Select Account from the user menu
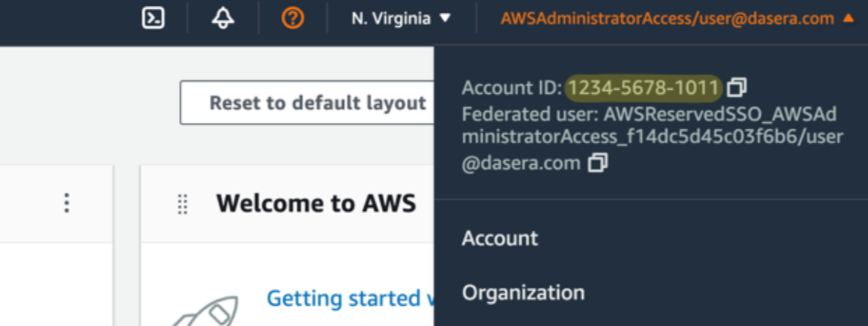Screen dimensions: 868x326 click(x=500, y=238)
